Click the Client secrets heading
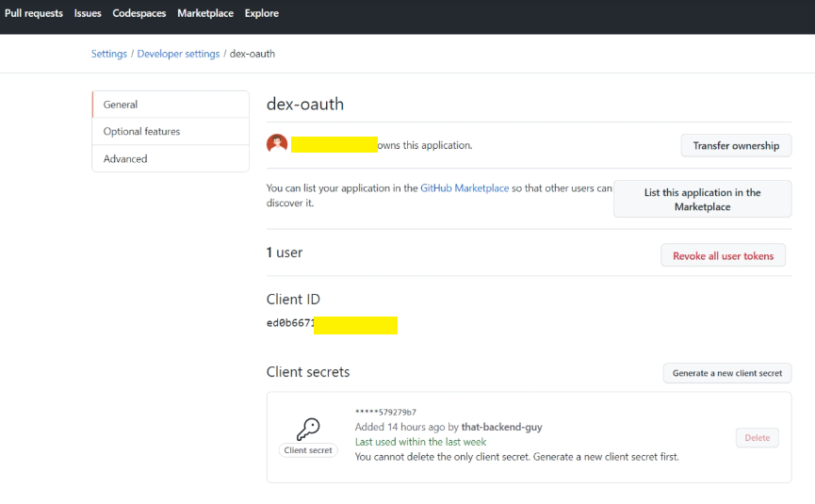The image size is (815, 504). tap(308, 372)
